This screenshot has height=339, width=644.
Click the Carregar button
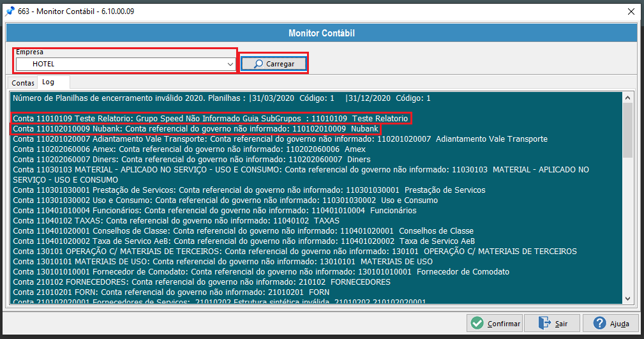pyautogui.click(x=274, y=64)
